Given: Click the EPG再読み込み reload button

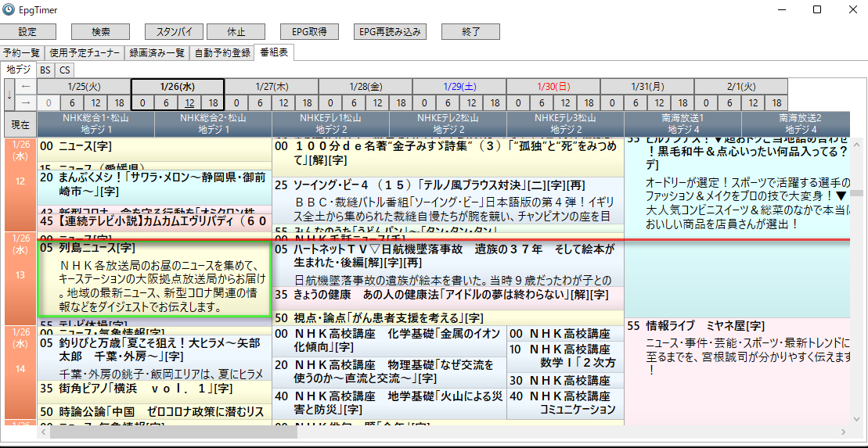Looking at the screenshot, I should 390,31.
